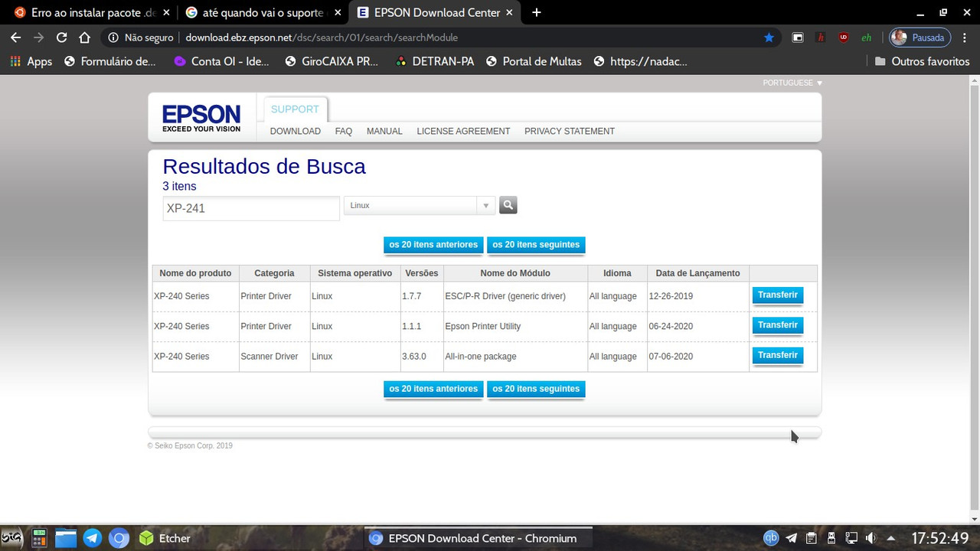Close the EPSON Download Center tab
The height and width of the screenshot is (551, 980).
(509, 12)
